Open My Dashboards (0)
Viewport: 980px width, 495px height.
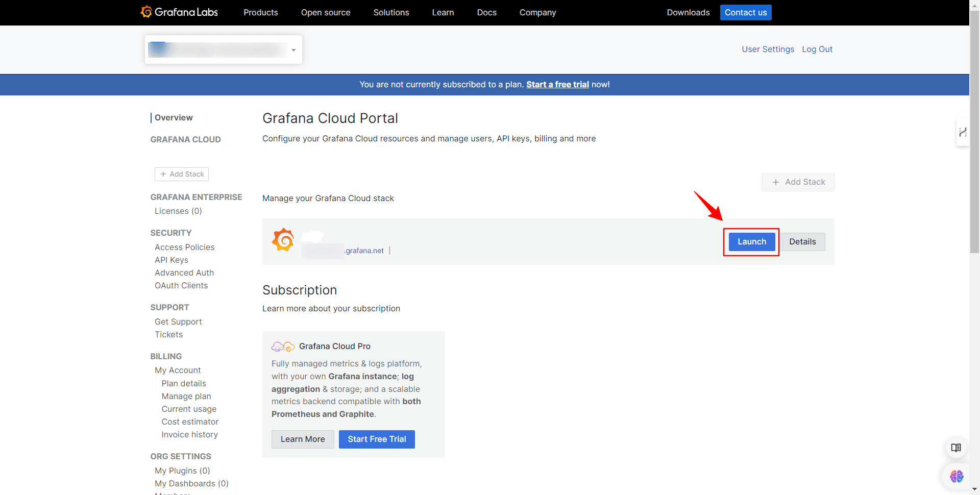[191, 483]
